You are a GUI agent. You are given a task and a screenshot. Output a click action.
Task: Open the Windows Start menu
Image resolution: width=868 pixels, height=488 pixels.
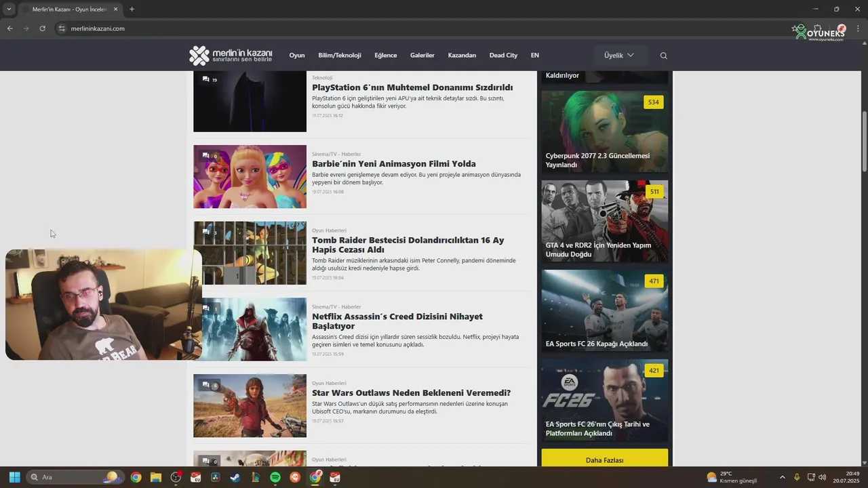[x=14, y=477]
